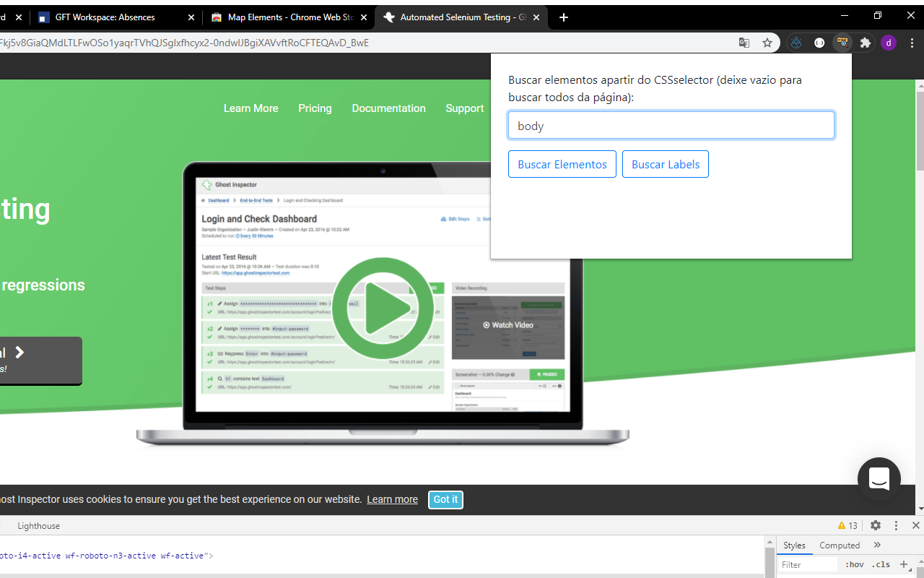Click the CSS selector input field
924x578 pixels.
(671, 126)
